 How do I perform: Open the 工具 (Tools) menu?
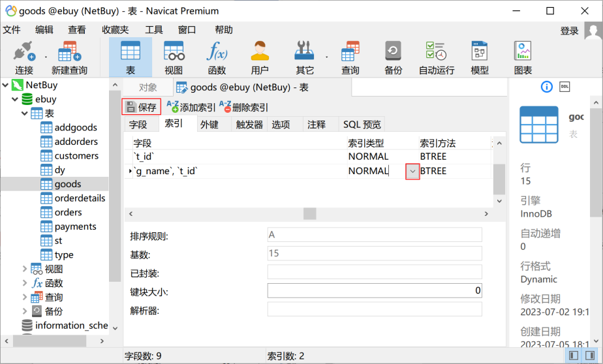[154, 30]
